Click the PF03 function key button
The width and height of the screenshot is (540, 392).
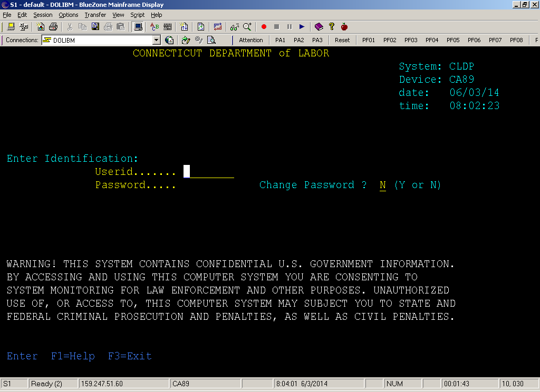pos(411,40)
